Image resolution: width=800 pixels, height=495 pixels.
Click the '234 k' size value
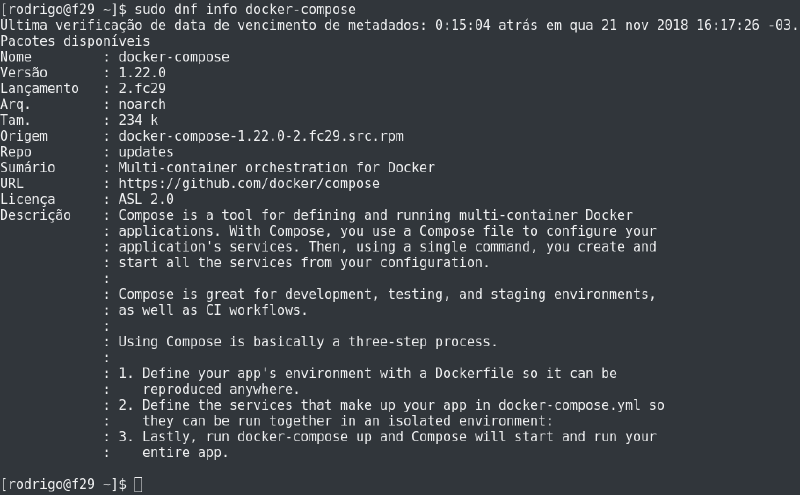click(138, 120)
